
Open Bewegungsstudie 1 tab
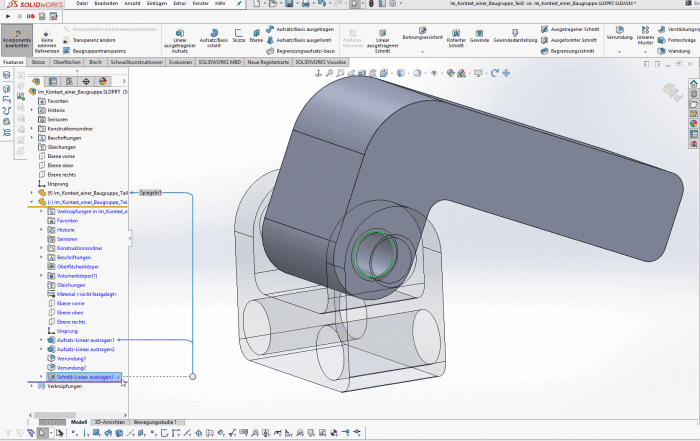(155, 422)
